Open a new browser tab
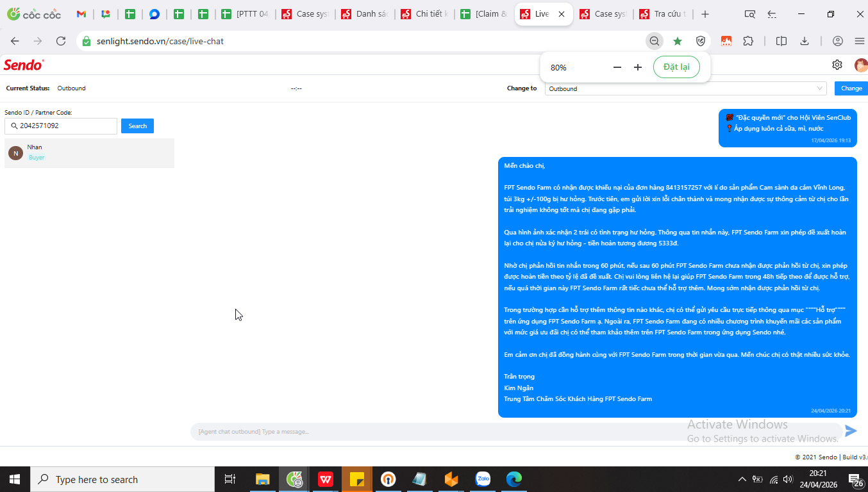The height and width of the screenshot is (492, 868). coord(705,14)
